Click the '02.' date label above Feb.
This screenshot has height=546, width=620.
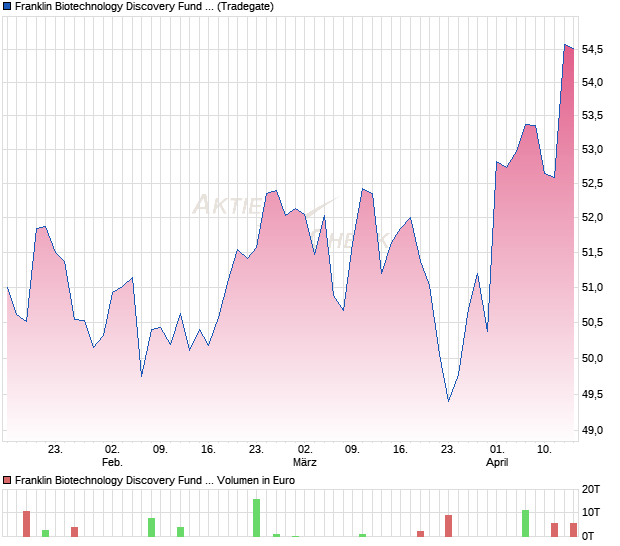click(112, 450)
